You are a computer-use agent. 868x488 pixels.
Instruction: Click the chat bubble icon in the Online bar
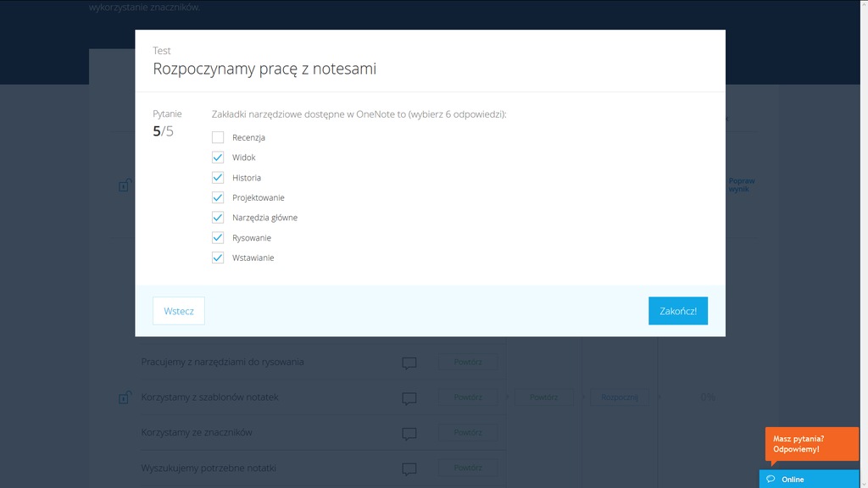(771, 480)
